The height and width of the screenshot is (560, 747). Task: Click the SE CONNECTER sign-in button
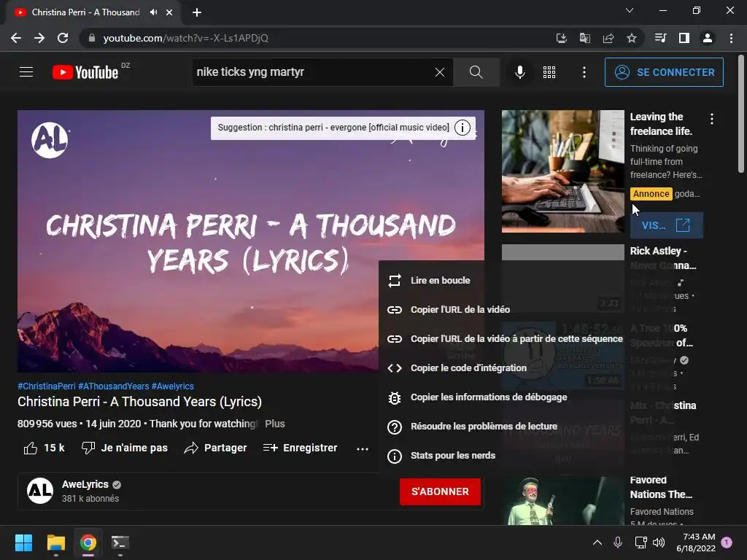(664, 72)
